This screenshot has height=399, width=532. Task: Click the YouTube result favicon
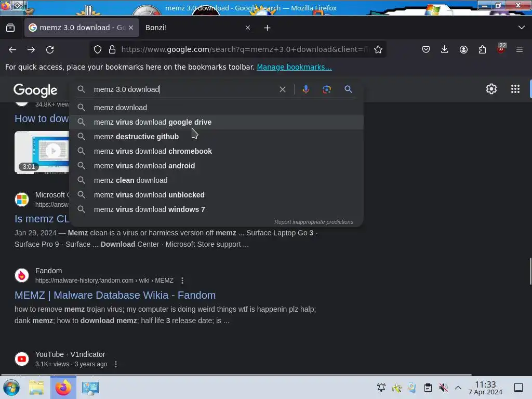22,358
